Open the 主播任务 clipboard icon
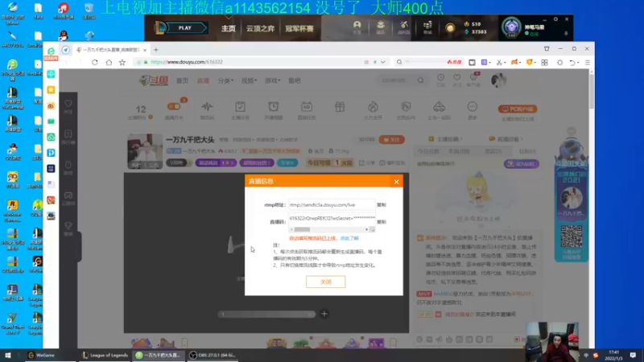The image size is (644, 362). click(240, 107)
